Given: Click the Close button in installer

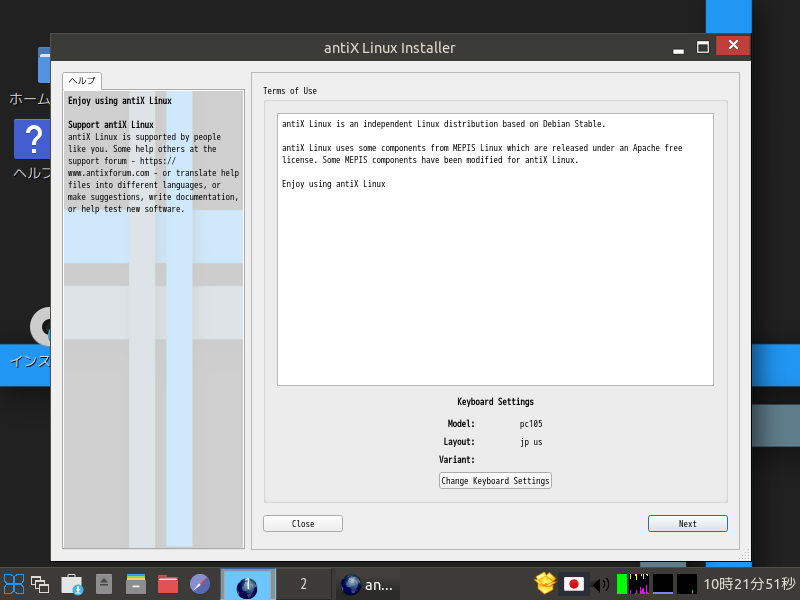Looking at the screenshot, I should coord(303,523).
